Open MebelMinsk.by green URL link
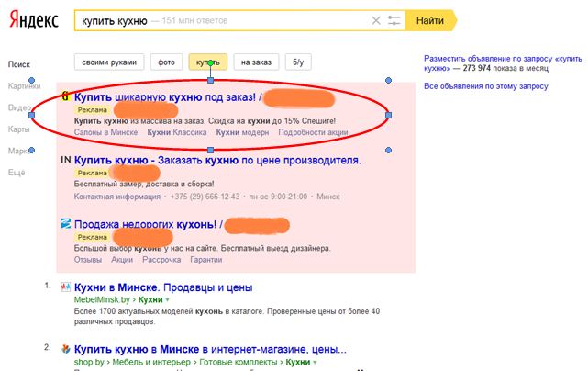Image resolution: width=588 pixels, height=371 pixels. tap(102, 299)
